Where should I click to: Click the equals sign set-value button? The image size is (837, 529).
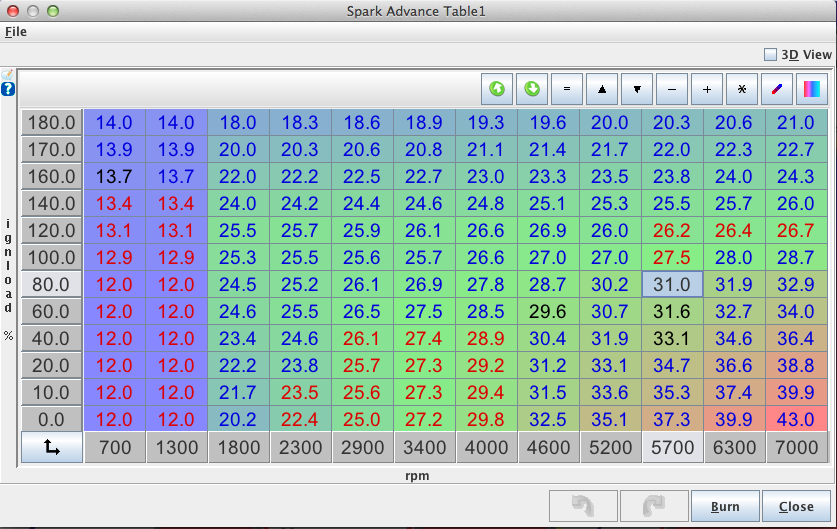(566, 89)
